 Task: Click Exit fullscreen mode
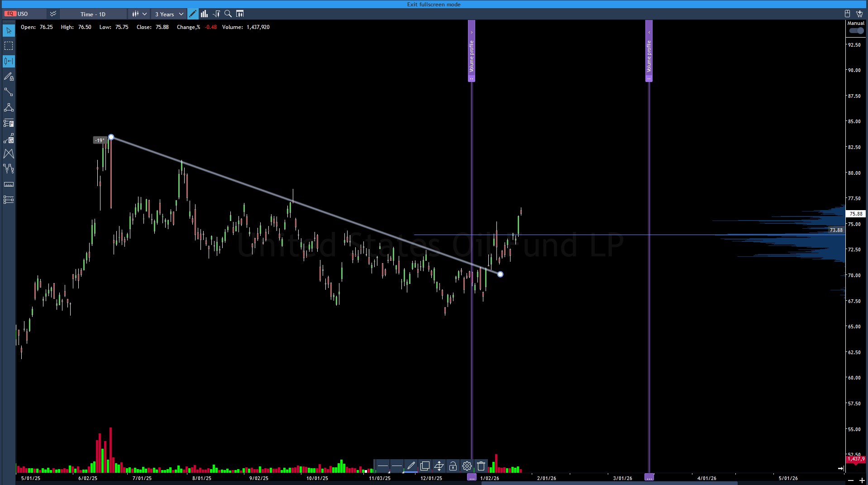(434, 4)
